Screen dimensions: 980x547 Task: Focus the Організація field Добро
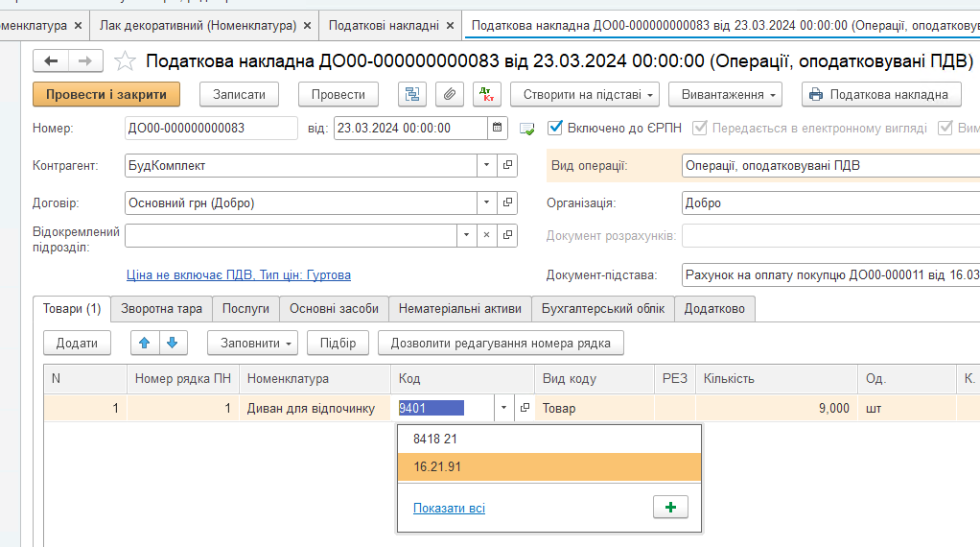(x=831, y=203)
